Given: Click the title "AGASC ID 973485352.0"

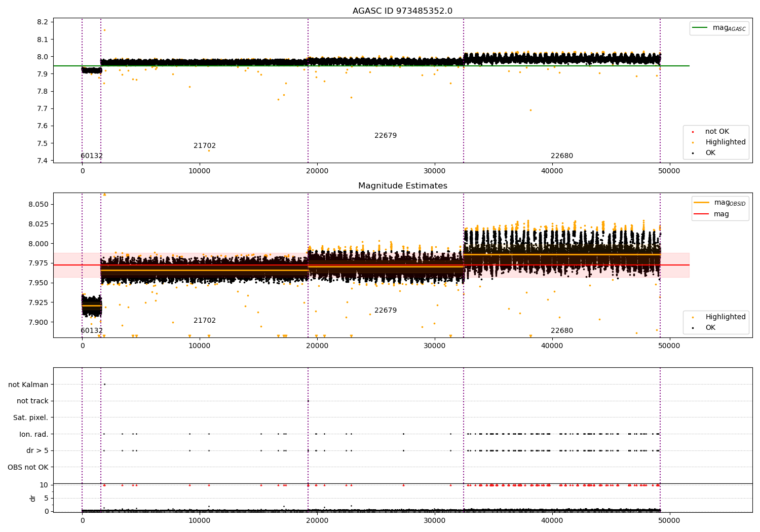Looking at the screenshot, I should click(x=402, y=11).
